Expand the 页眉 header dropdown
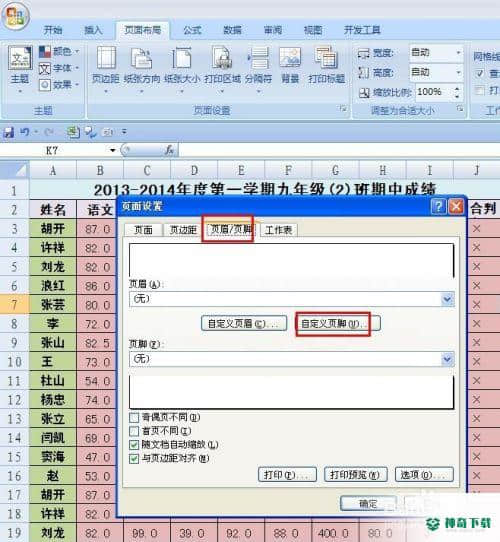Viewport: 500px width, 542px height. [x=447, y=299]
